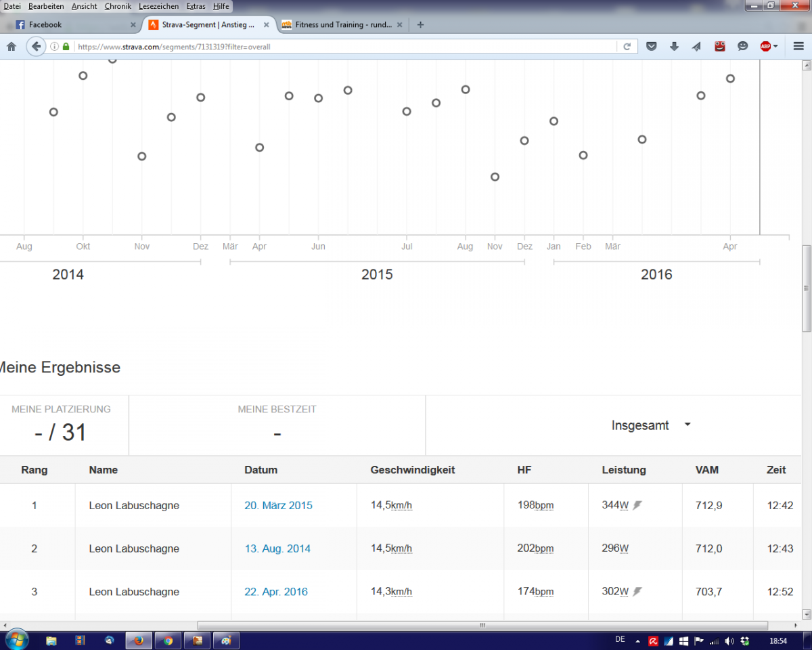
Task: Click the Adblock Plus icon
Action: [765, 47]
